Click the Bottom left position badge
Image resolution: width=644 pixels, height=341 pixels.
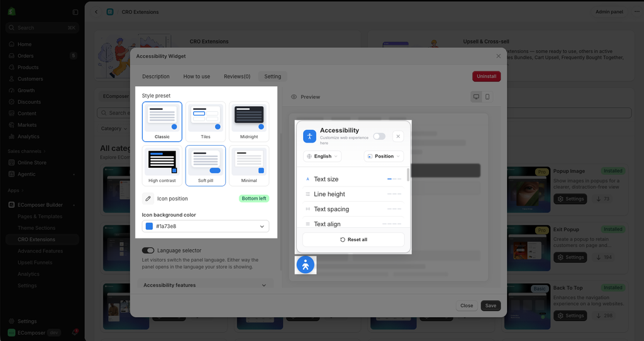pos(254,198)
